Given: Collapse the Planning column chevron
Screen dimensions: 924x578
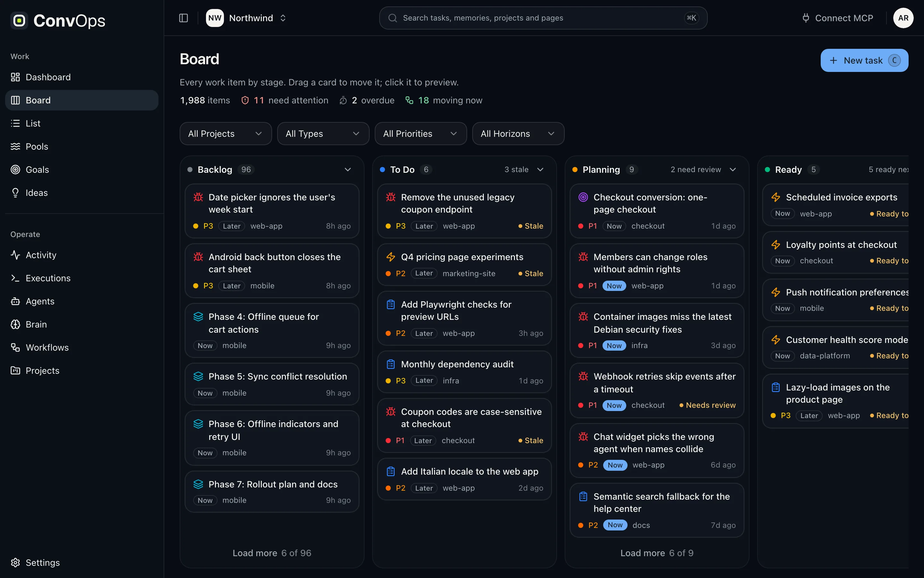Looking at the screenshot, I should coord(732,169).
